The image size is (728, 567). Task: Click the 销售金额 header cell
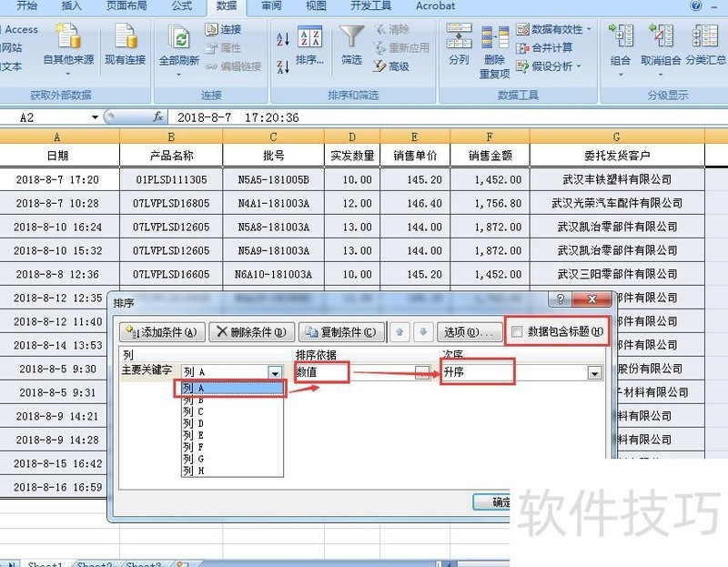point(490,156)
